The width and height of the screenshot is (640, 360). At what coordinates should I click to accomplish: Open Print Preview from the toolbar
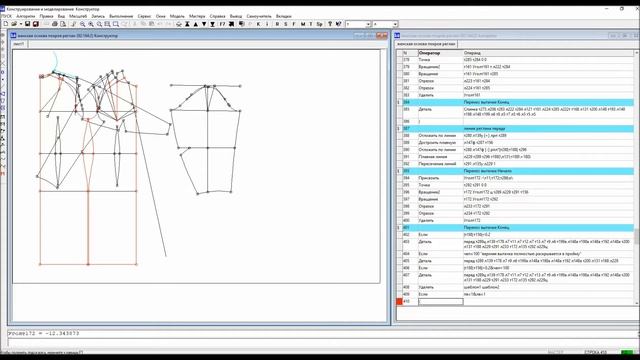click(63, 24)
